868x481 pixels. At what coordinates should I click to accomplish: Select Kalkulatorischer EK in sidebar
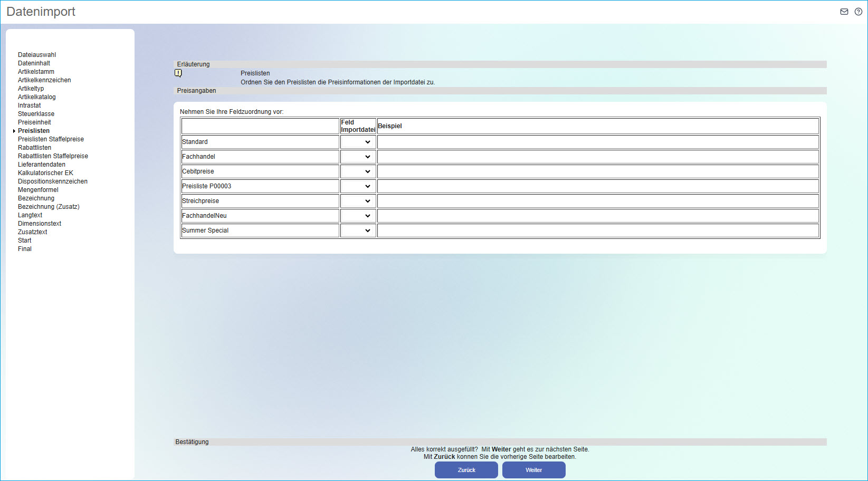point(45,173)
